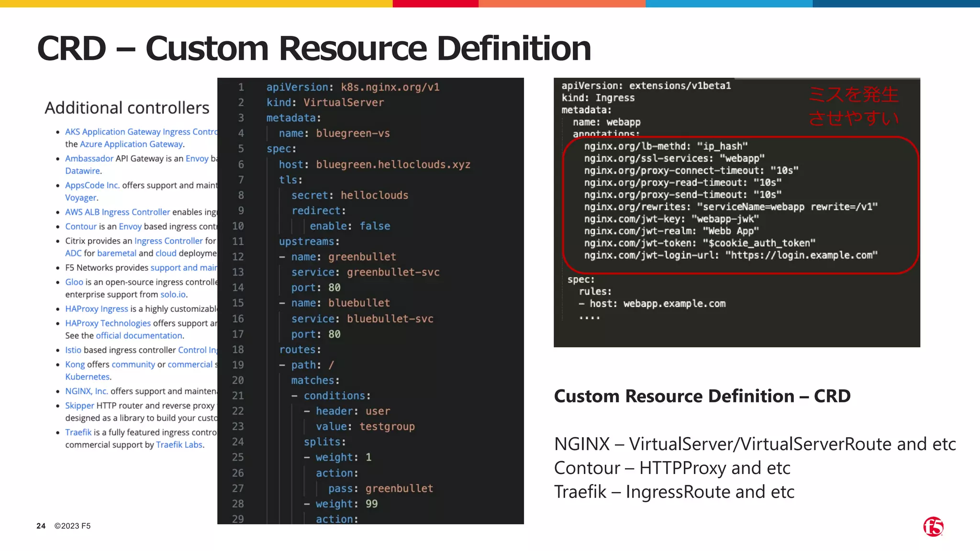The image size is (980, 551).
Task: Follow the solo.io link
Action: click(x=173, y=294)
